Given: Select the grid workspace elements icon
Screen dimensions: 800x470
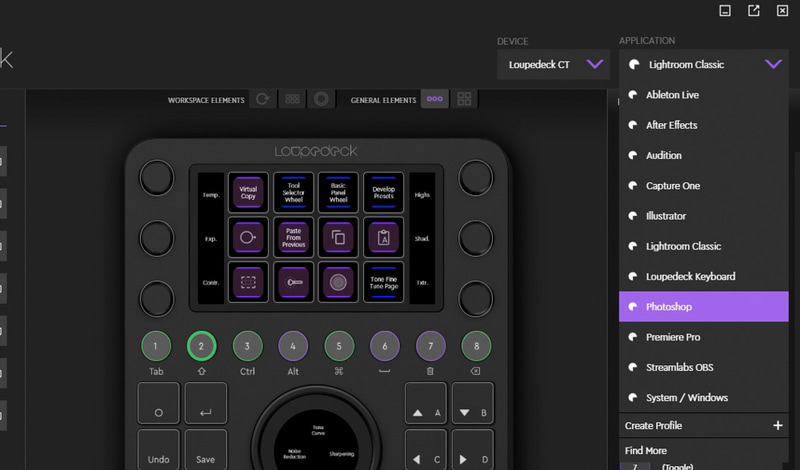Looking at the screenshot, I should (x=292, y=99).
